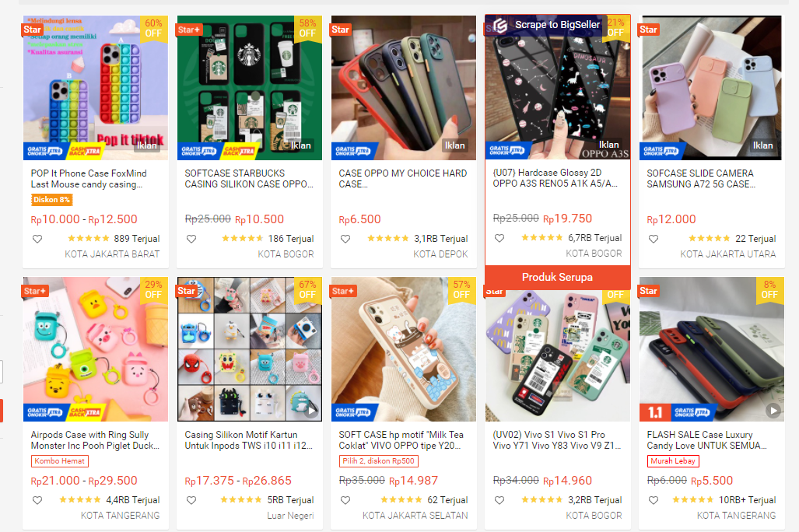Play video on Flash Sale Case thumbnail

click(x=773, y=410)
